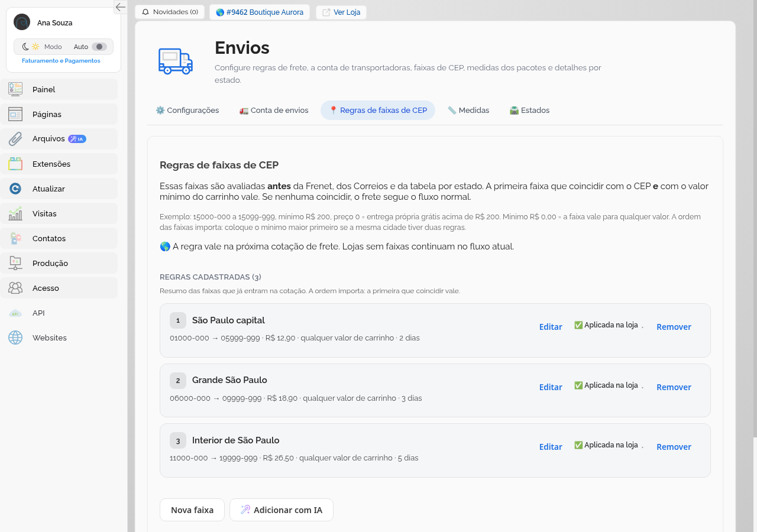Click the "01000-000 → 05999-999" range text
This screenshot has height=532, width=757.
215,338
